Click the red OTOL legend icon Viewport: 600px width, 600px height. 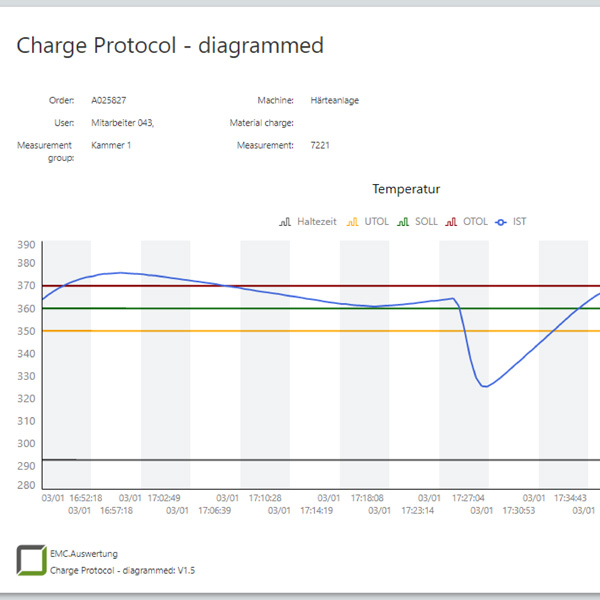pyautogui.click(x=452, y=221)
